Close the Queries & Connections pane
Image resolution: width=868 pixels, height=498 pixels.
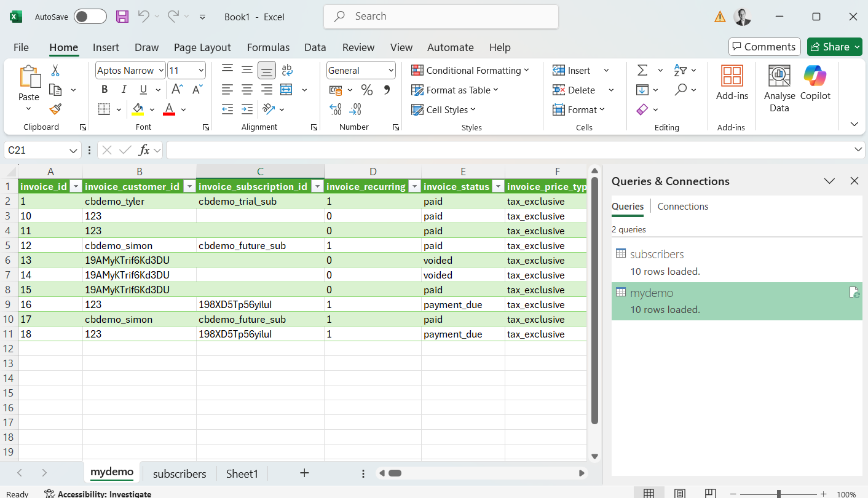pyautogui.click(x=854, y=181)
